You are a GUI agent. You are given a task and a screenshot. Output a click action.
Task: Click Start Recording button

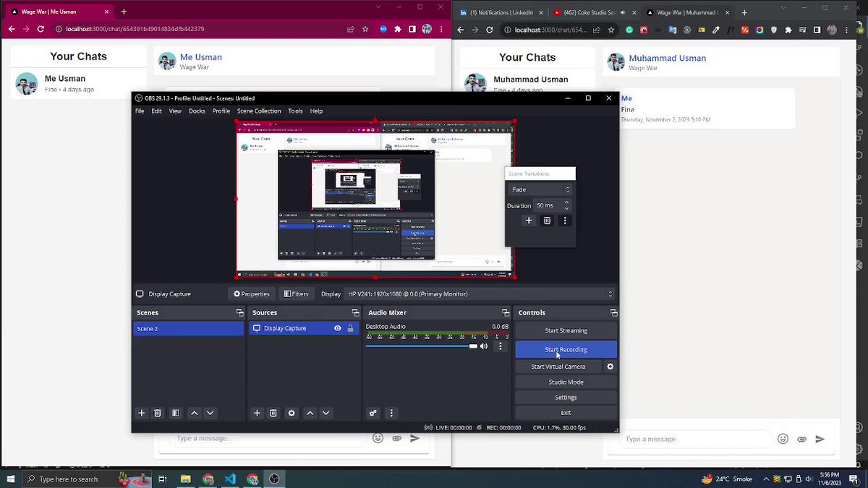click(x=566, y=350)
